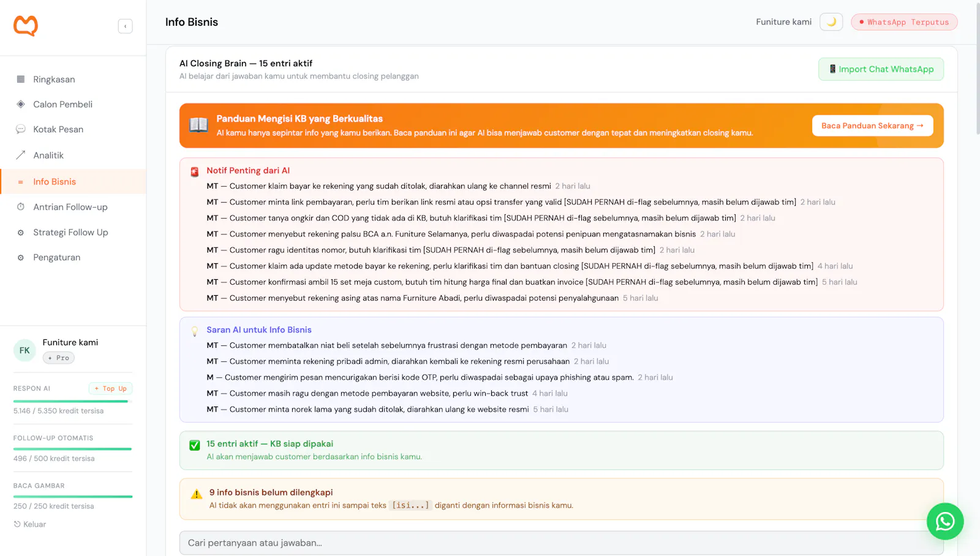Click the Cari pertanyaan atau jawaban search field

pos(561,543)
